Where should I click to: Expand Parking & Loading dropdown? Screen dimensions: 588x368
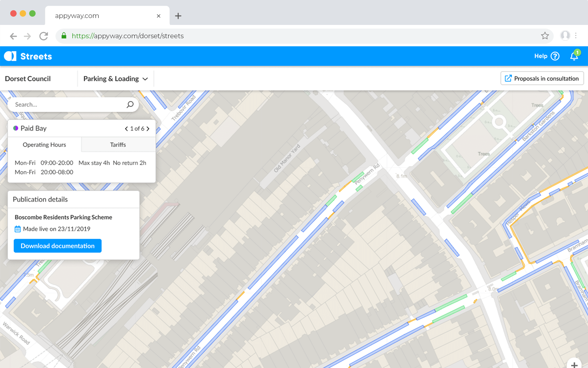[x=115, y=79]
